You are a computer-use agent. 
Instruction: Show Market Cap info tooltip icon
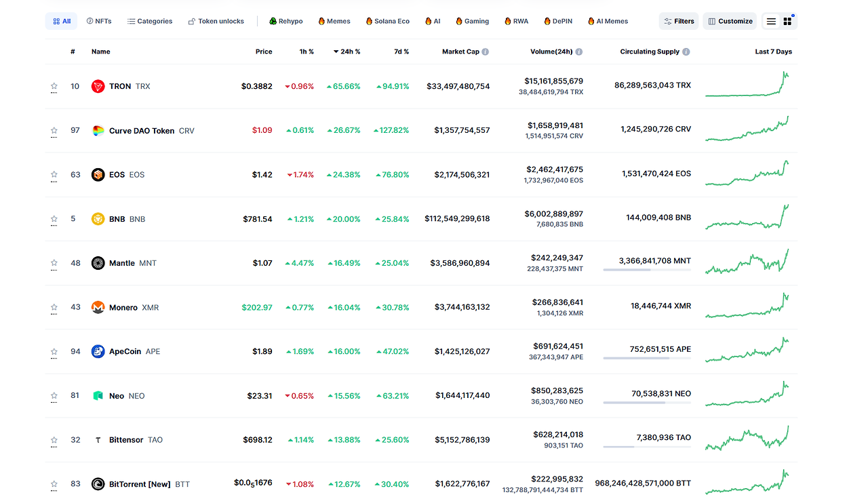click(x=486, y=52)
